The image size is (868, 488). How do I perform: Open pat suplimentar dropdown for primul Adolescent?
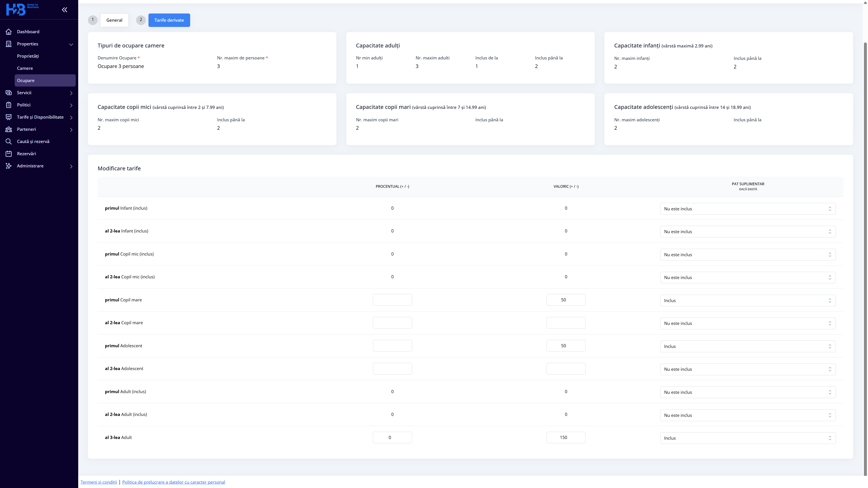[x=748, y=346]
